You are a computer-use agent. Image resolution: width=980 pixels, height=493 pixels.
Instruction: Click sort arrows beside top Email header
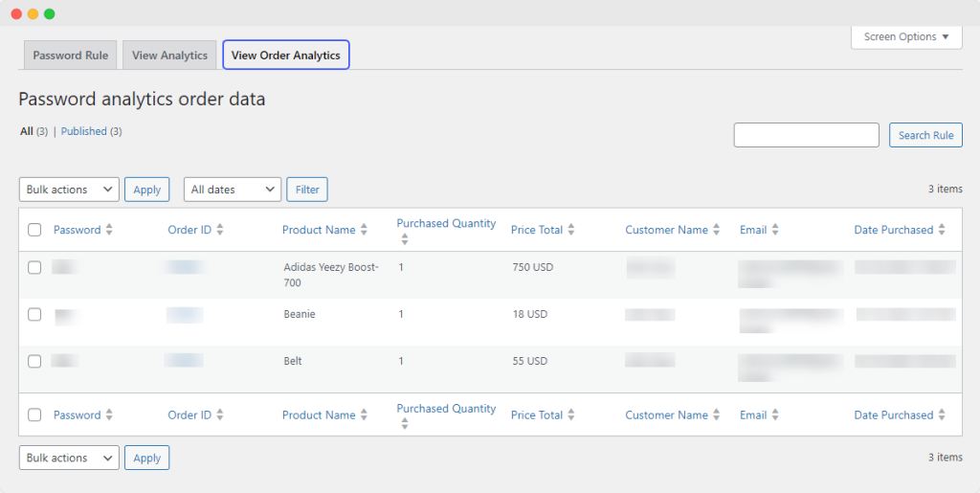(x=775, y=230)
